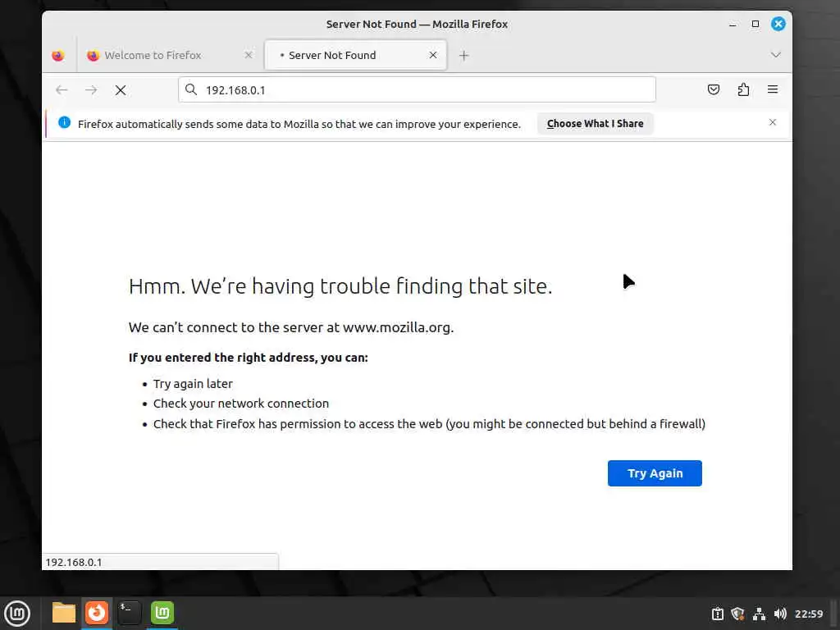Click Check your network connection bullet

click(x=241, y=404)
